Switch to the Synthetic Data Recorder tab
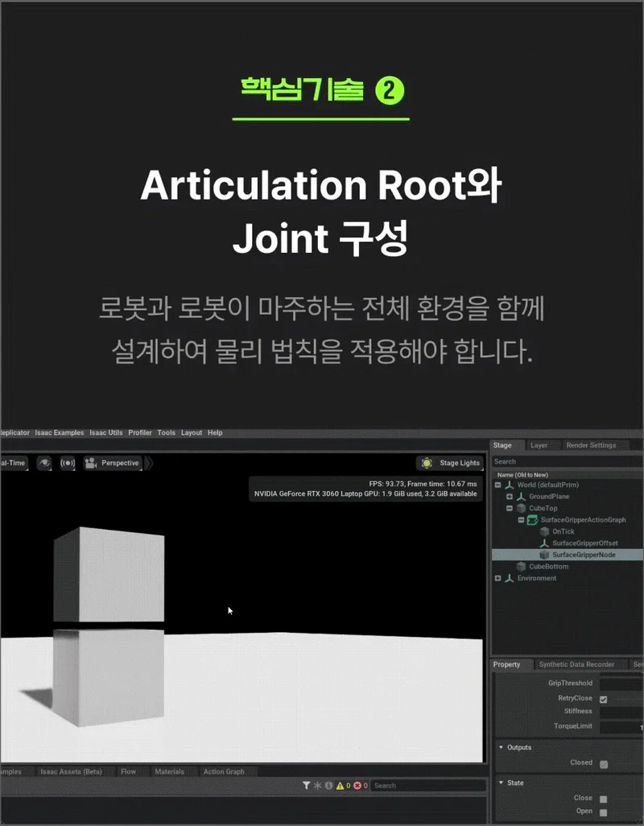Viewport: 644px width, 826px height. pos(576,664)
